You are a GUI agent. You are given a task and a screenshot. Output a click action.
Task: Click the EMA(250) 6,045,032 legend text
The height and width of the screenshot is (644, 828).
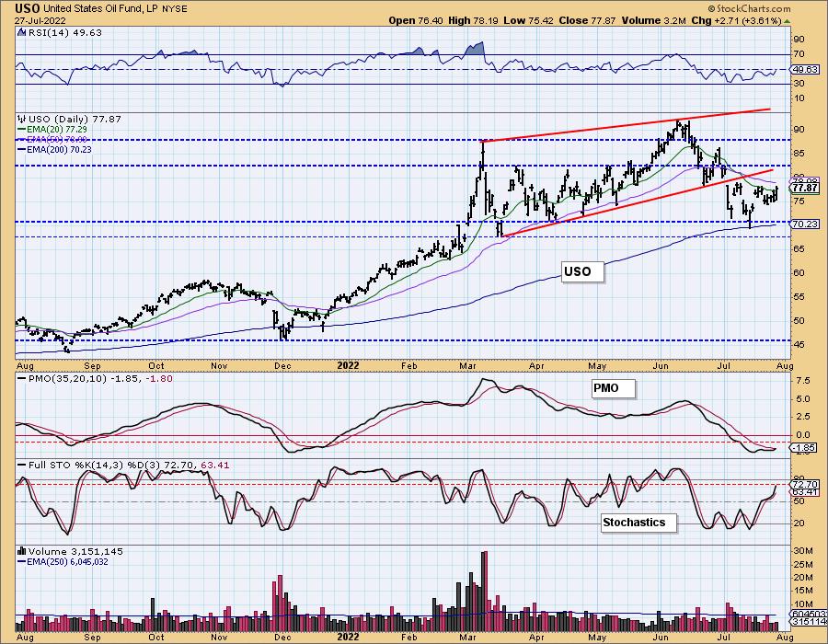click(x=67, y=561)
